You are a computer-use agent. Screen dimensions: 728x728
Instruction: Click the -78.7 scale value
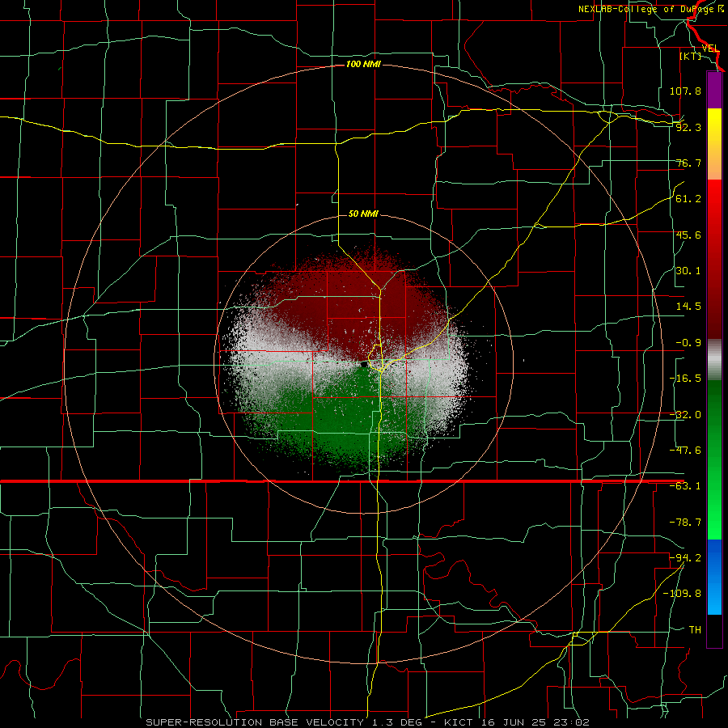coord(685,523)
